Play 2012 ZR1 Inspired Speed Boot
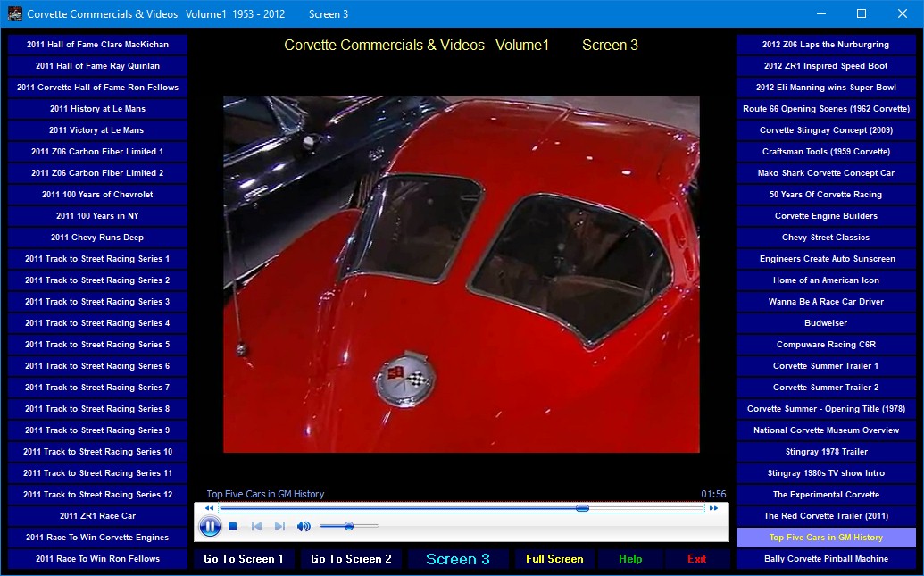This screenshot has width=924, height=576. (x=826, y=66)
